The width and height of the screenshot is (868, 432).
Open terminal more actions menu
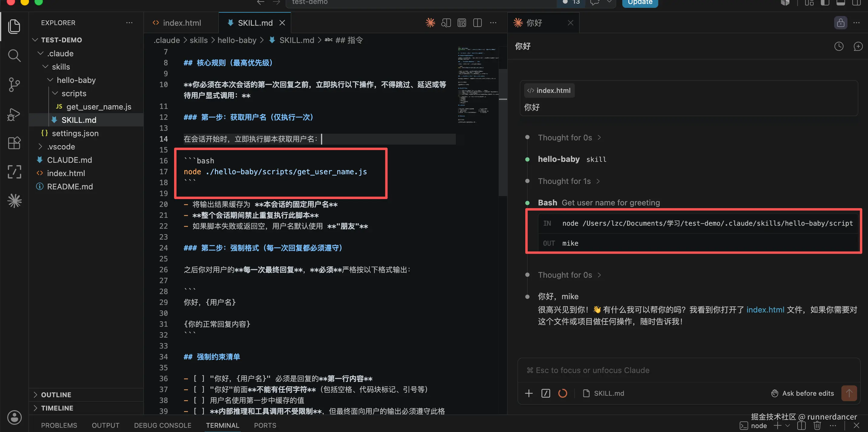point(833,425)
